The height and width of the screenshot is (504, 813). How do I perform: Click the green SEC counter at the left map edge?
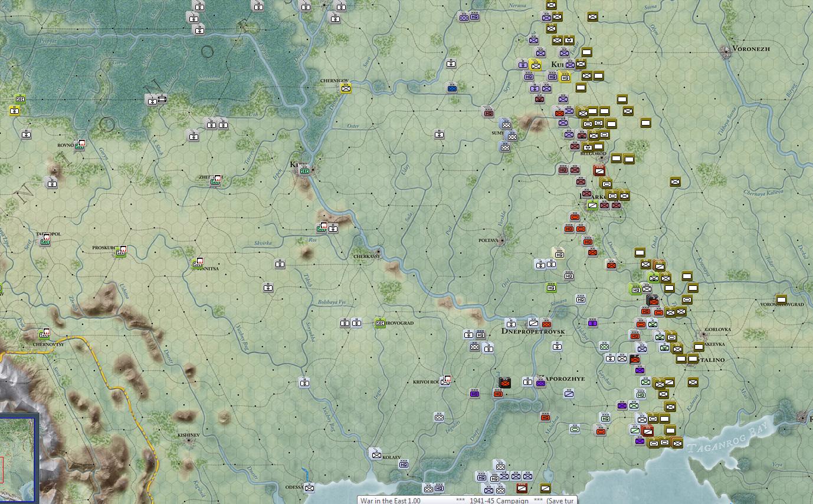(x=21, y=99)
